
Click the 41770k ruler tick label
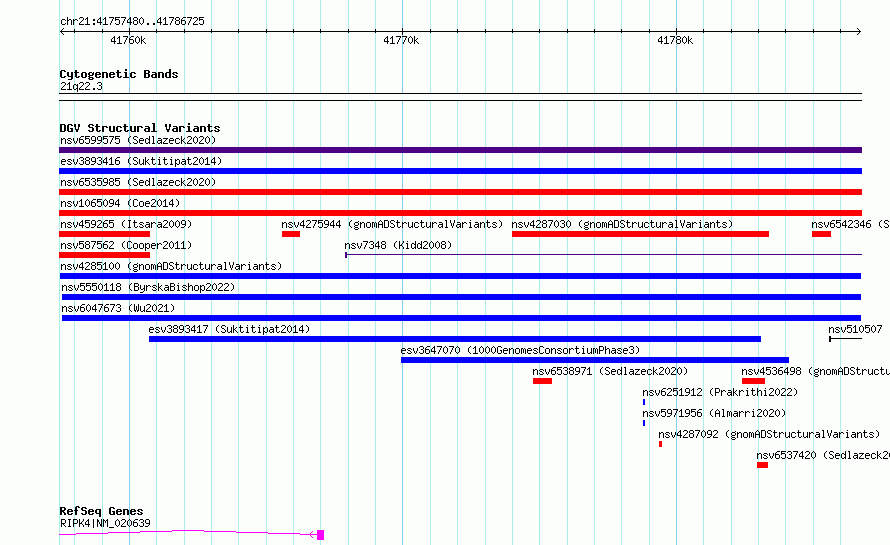pos(401,40)
